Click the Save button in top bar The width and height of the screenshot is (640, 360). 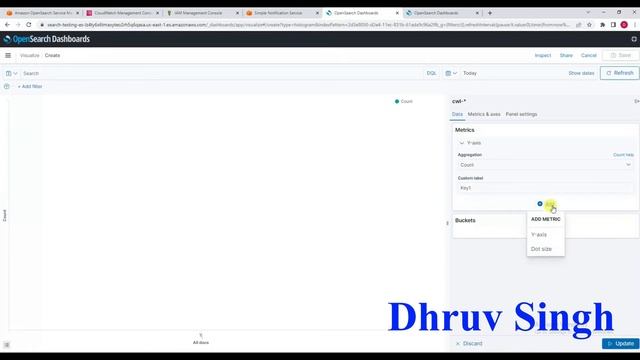click(621, 55)
